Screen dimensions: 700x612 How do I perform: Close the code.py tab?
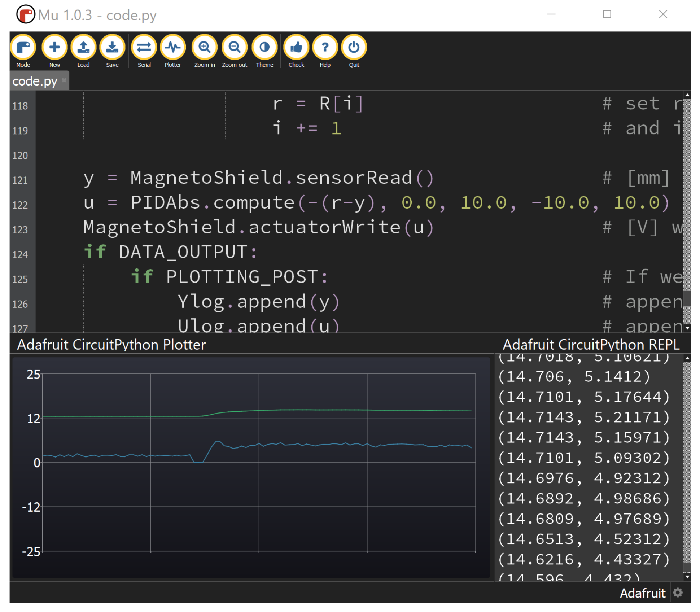pyautogui.click(x=64, y=80)
